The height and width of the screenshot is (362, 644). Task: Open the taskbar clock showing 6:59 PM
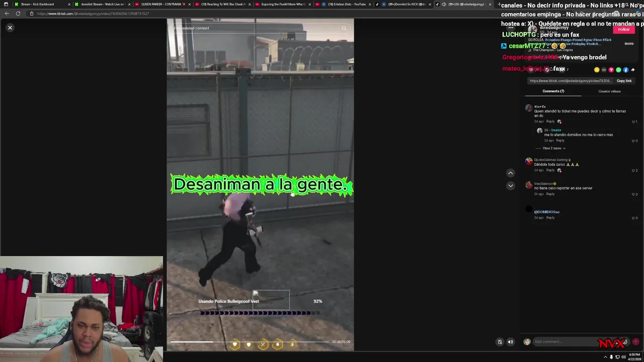coord(633,357)
